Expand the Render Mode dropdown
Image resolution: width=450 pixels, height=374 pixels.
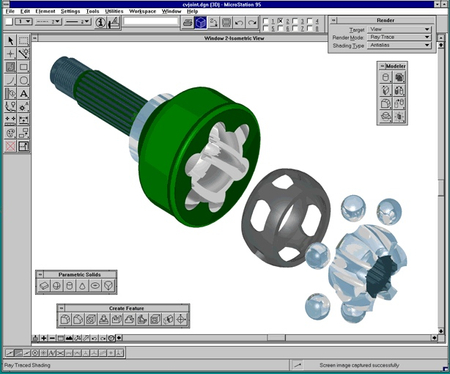coord(399,37)
